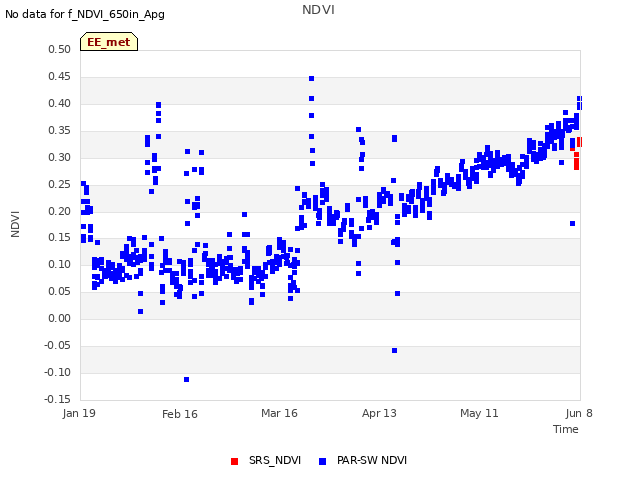Click the blue PAR-SW NDVI legend swatch
The width and height of the screenshot is (640, 480).
[322, 461]
